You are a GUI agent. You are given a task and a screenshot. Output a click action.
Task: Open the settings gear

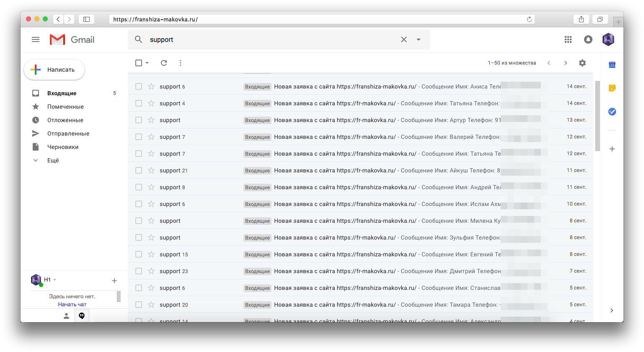coord(582,63)
